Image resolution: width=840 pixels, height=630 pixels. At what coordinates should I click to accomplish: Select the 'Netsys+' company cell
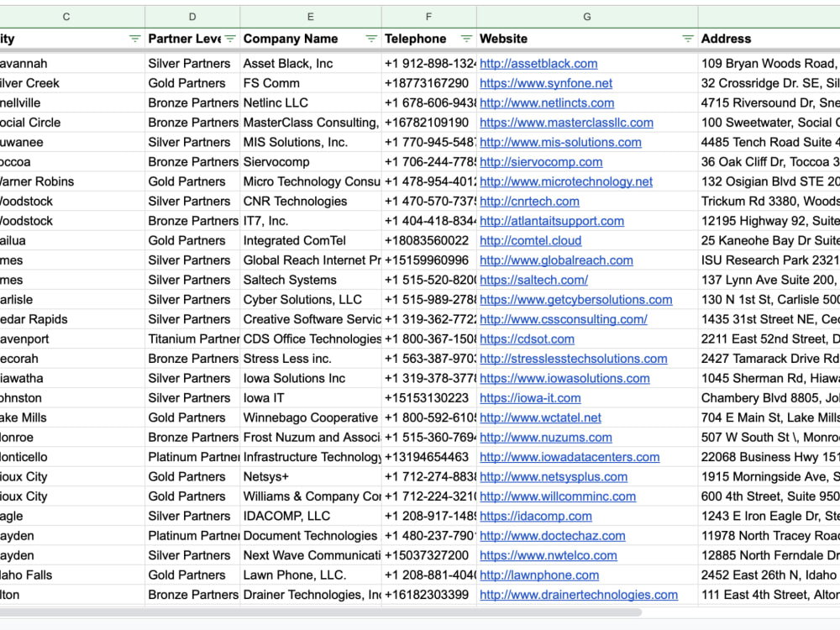click(311, 477)
